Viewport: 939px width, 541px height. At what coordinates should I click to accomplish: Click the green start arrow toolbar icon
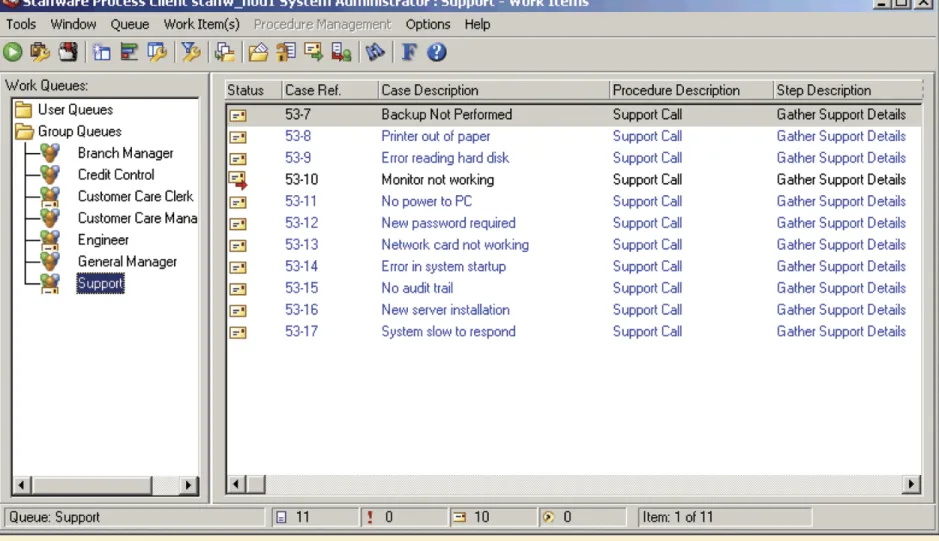[x=13, y=52]
